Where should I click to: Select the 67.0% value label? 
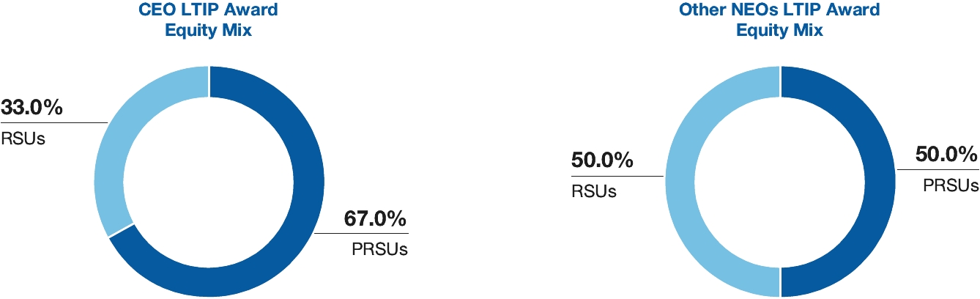(x=375, y=218)
